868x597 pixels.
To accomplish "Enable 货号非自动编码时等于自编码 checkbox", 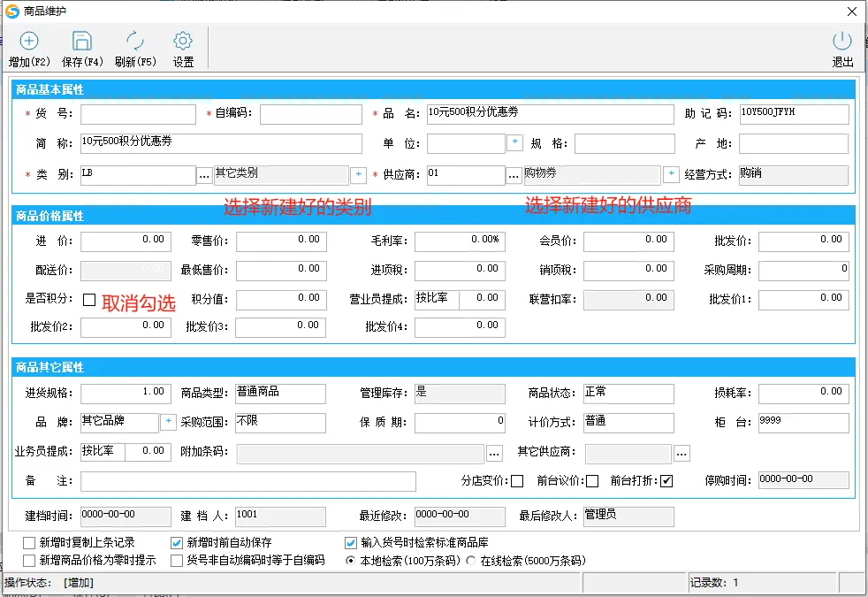I will coord(177,561).
